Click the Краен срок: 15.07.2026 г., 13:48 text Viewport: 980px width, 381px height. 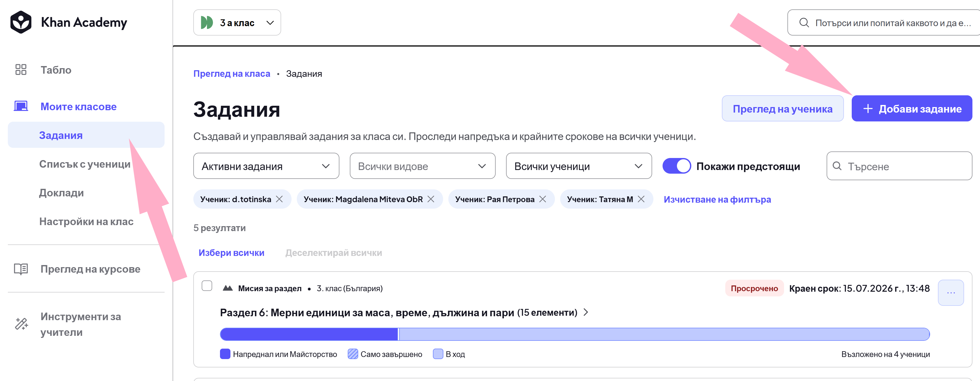click(859, 289)
